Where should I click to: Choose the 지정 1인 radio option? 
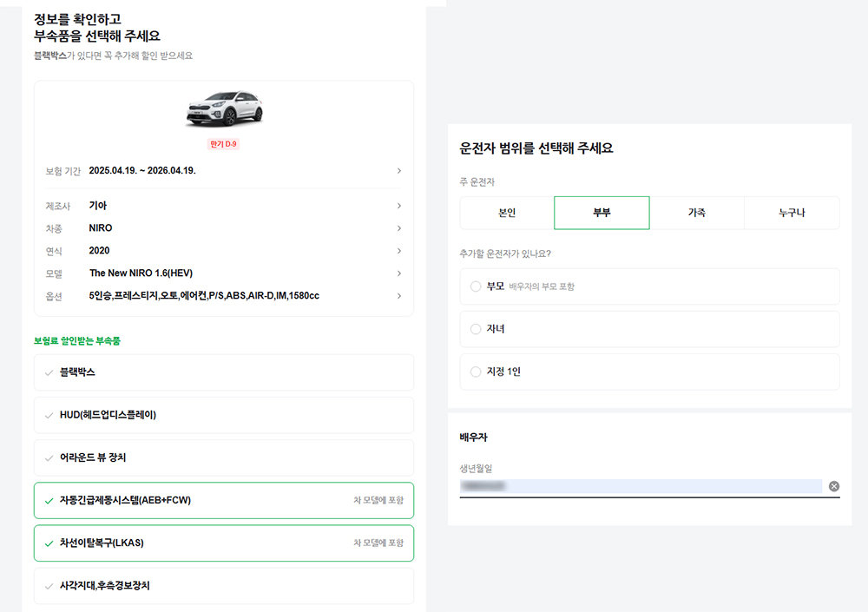pos(475,372)
